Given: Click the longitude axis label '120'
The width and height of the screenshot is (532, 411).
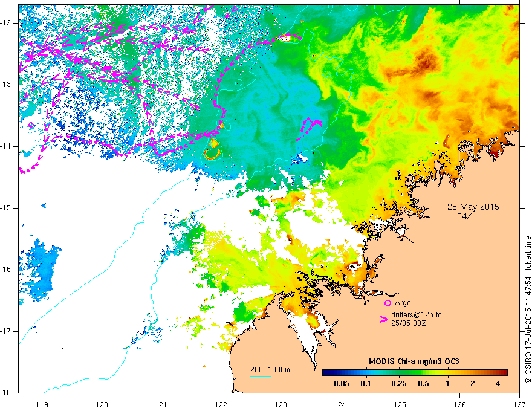Looking at the screenshot, I should [x=102, y=404].
